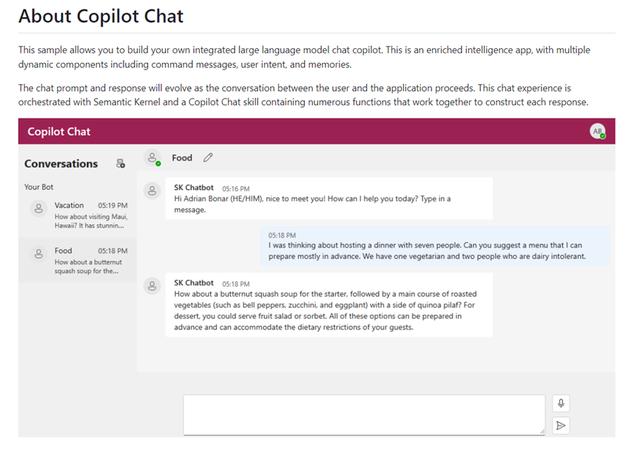
Task: Open the user profile avatar
Action: click(597, 131)
